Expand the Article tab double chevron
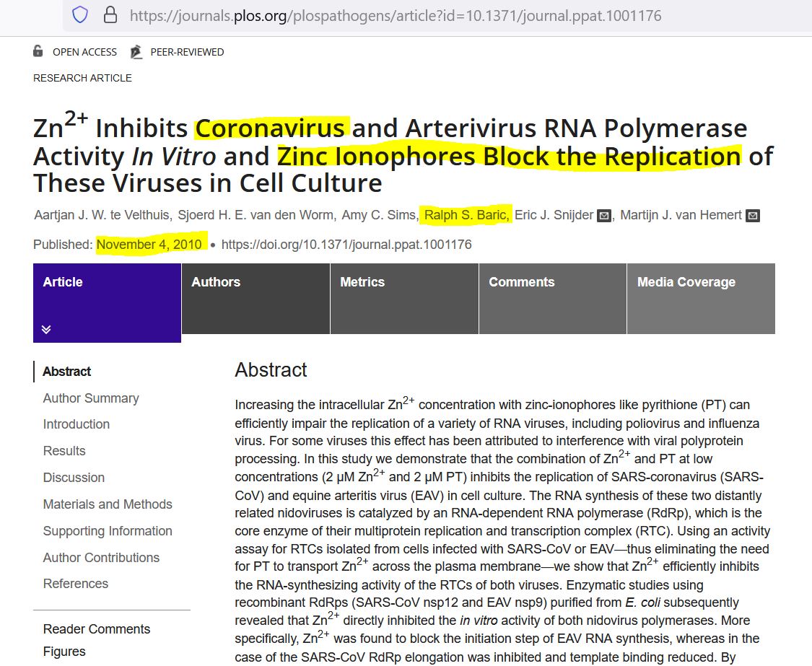 click(x=46, y=329)
